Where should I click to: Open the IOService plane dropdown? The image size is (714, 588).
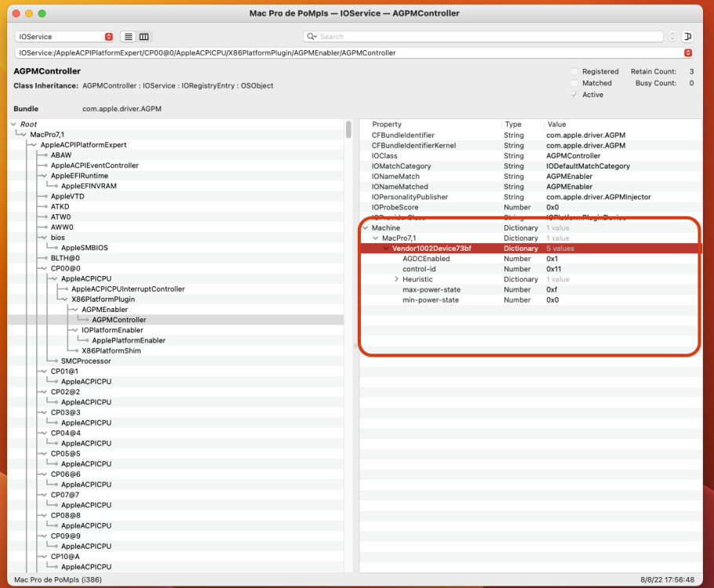(x=64, y=37)
